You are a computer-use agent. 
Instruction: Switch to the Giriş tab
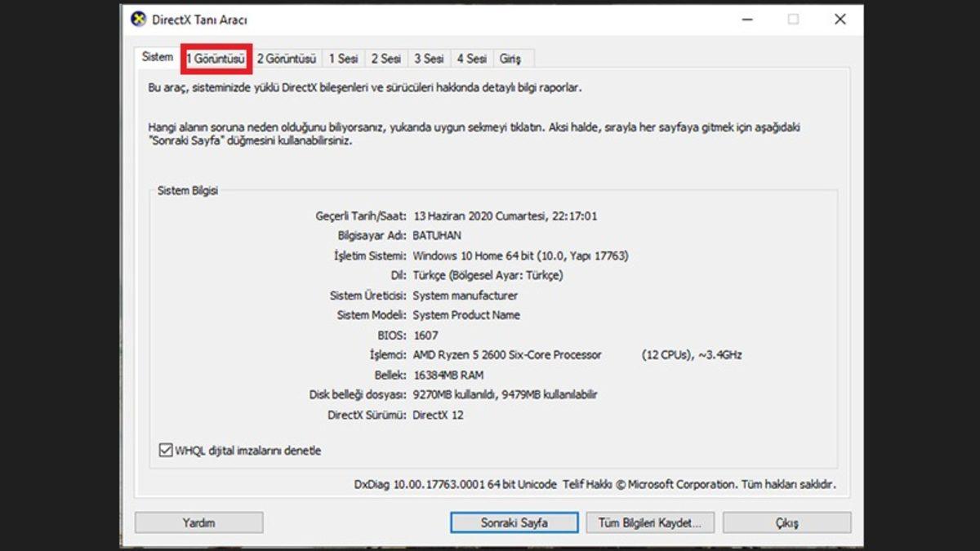click(x=510, y=59)
